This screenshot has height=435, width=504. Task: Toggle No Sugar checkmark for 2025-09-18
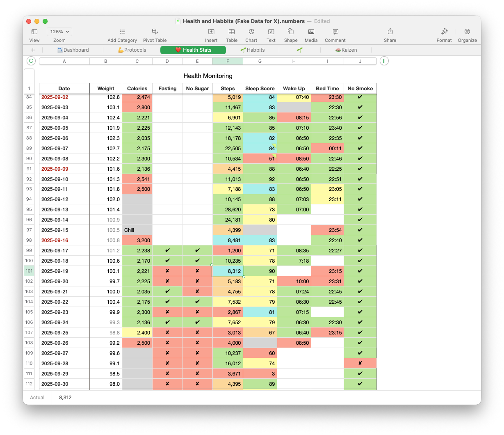[x=197, y=261]
